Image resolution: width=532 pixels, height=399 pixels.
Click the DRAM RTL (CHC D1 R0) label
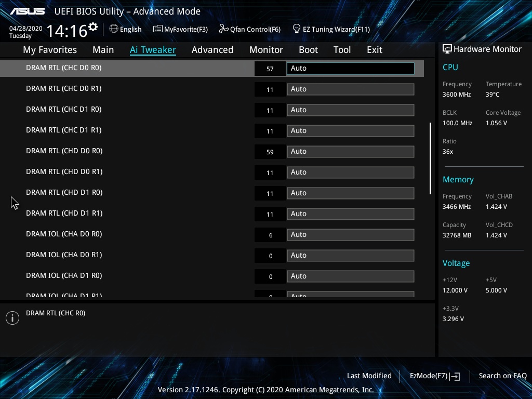click(64, 109)
